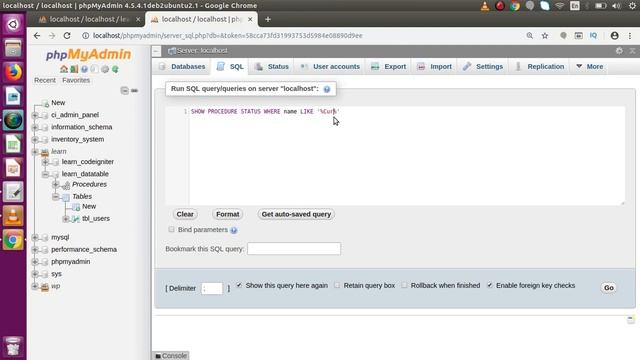Click the unlink from main panel icon
This screenshot has width=640, height=360.
[x=134, y=90]
